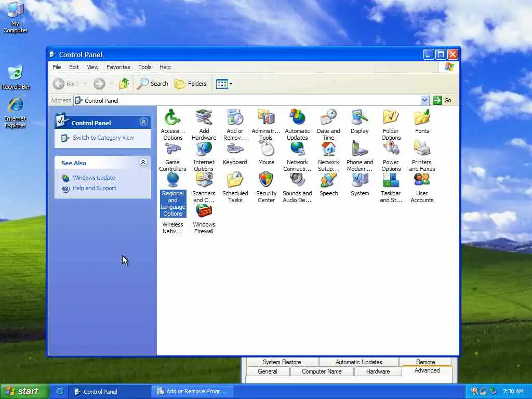Click the Help and Support link
Screen dimensions: 532x399
[95, 188]
